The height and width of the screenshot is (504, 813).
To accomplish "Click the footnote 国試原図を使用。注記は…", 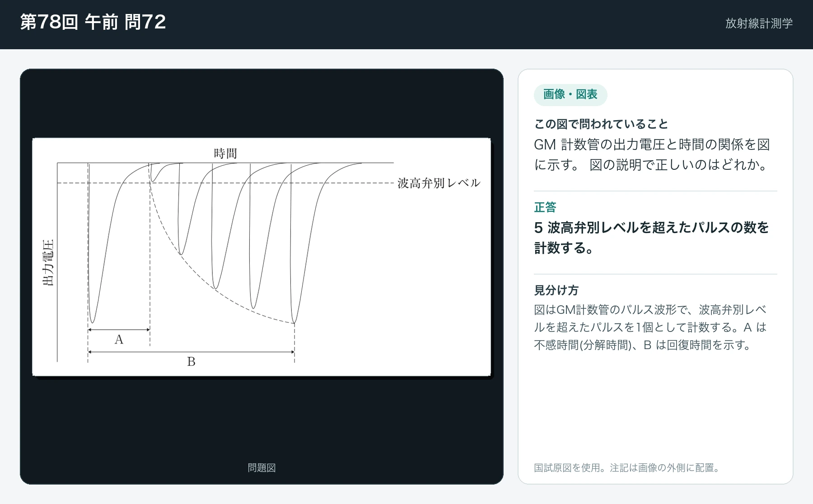I will [x=627, y=468].
